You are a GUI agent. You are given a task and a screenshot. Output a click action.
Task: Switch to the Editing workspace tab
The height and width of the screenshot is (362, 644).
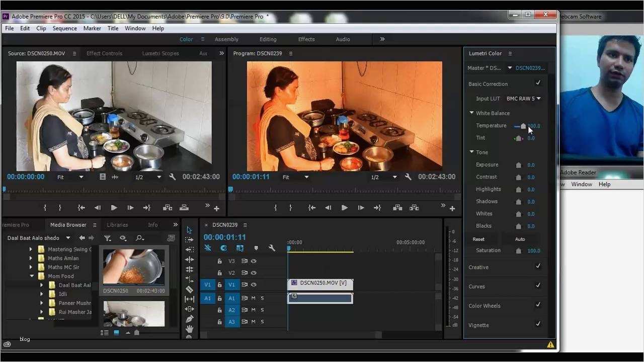point(268,39)
